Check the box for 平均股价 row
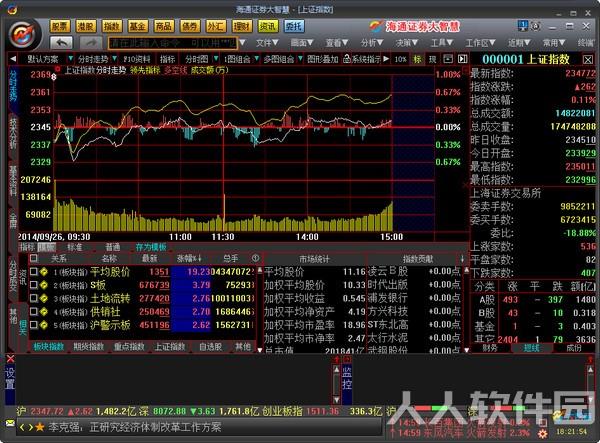The image size is (600, 443). [34, 272]
